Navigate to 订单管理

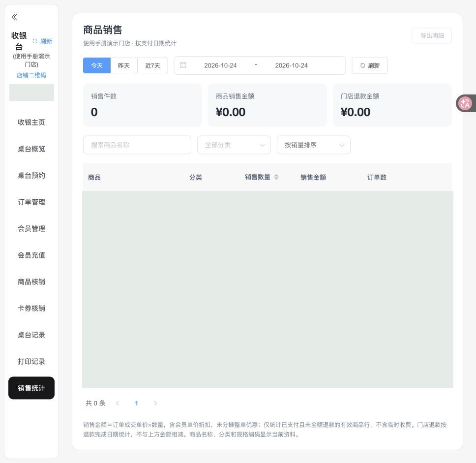[x=31, y=202]
